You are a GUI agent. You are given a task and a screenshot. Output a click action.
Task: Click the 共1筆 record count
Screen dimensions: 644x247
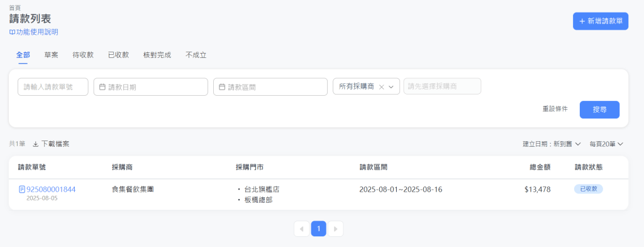click(x=17, y=144)
